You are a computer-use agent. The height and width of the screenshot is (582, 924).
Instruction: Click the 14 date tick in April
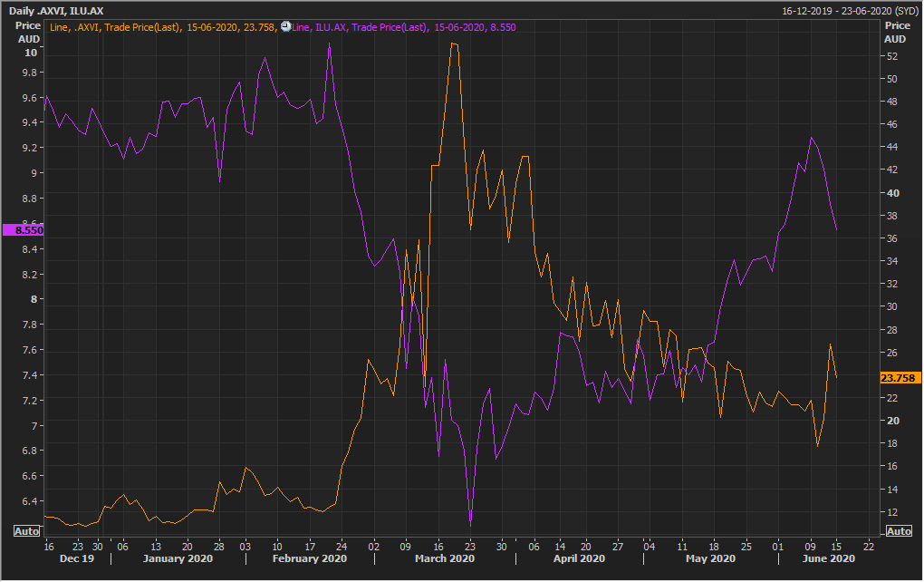(x=560, y=547)
